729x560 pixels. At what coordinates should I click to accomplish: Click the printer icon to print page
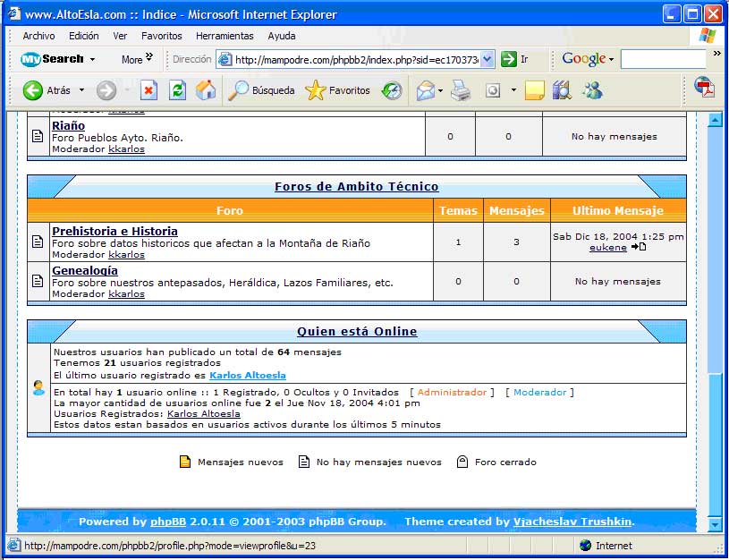pos(461,90)
